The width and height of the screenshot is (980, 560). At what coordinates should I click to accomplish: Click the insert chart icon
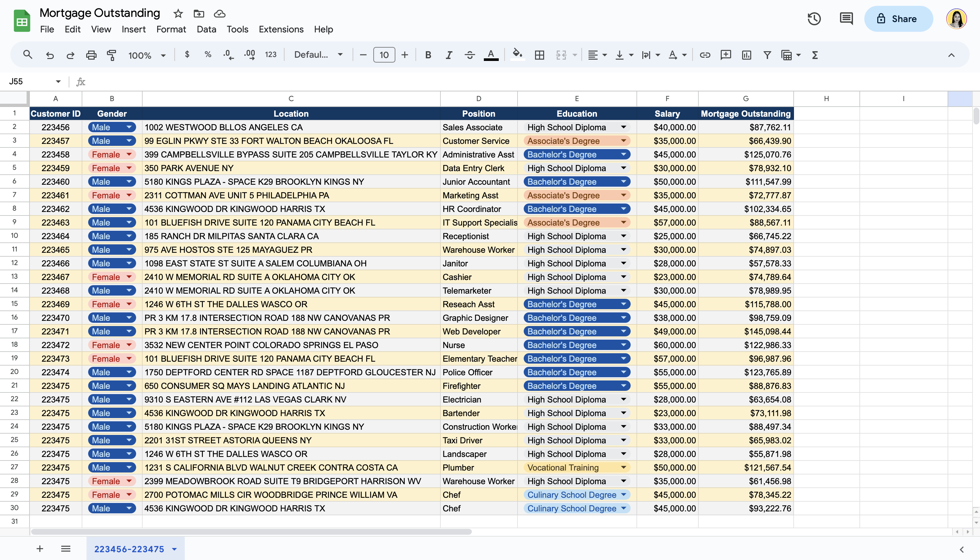(746, 55)
